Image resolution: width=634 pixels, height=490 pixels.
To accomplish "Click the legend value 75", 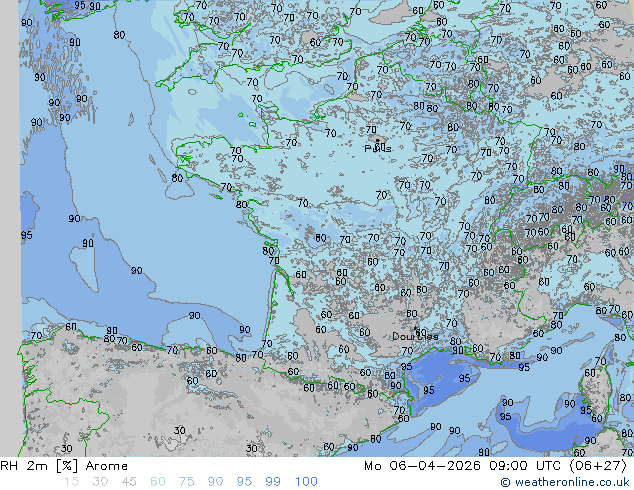I will [x=186, y=482].
